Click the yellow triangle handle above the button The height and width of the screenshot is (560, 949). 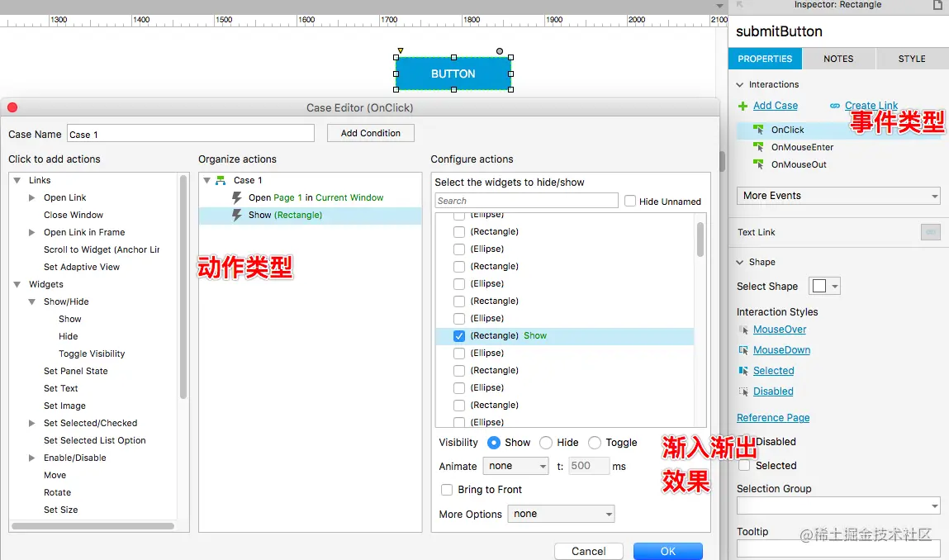[x=400, y=51]
